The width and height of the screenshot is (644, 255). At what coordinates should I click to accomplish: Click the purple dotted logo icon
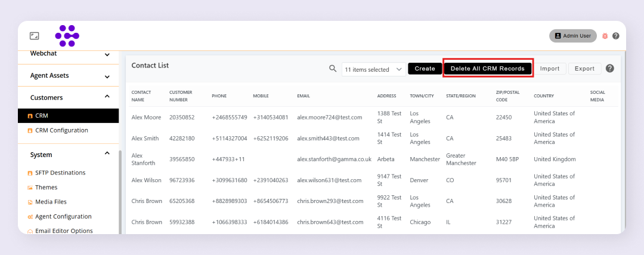tap(67, 36)
